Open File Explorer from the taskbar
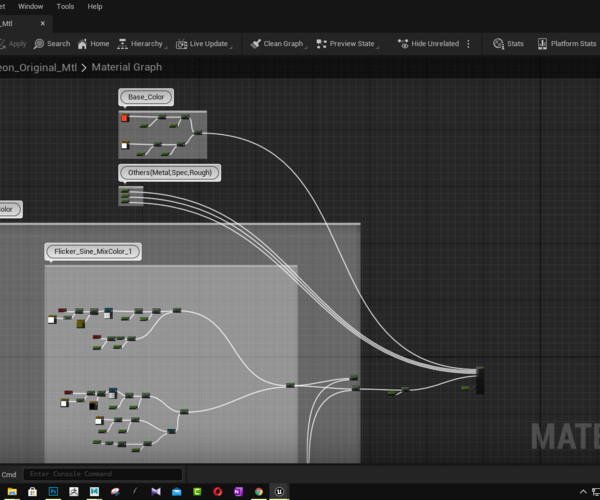 coord(12,491)
